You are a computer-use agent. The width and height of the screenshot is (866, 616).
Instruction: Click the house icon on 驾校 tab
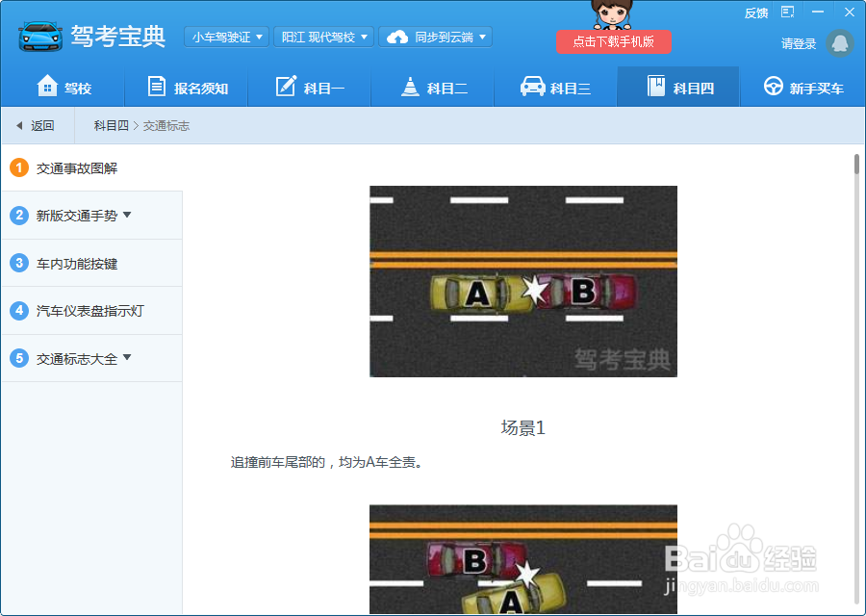pos(47,86)
